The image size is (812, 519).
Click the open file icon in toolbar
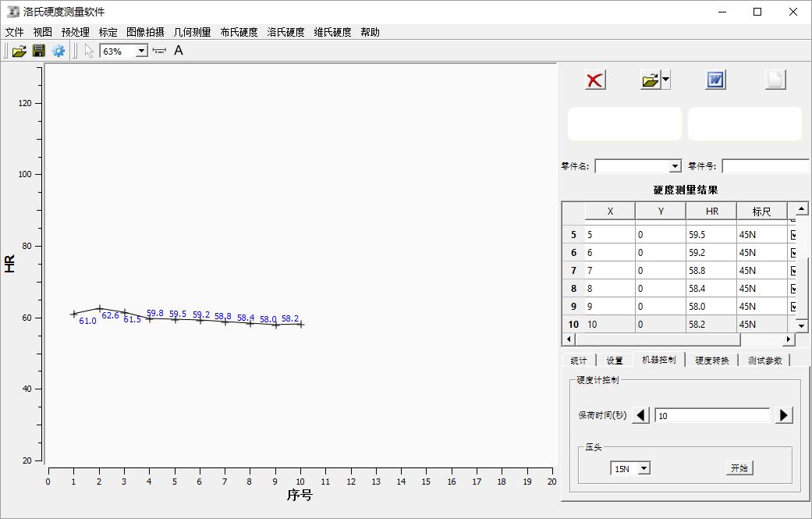click(x=19, y=51)
